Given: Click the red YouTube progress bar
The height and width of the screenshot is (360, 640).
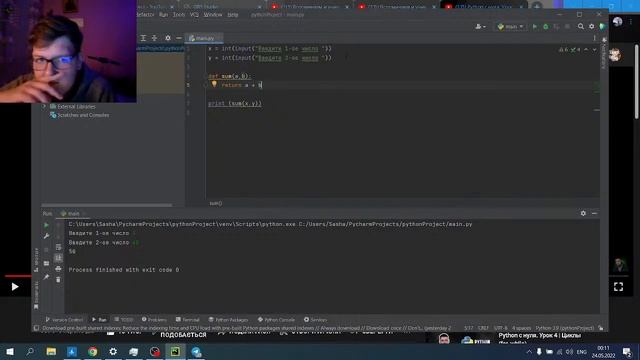Looking at the screenshot, I should click(x=18, y=276).
